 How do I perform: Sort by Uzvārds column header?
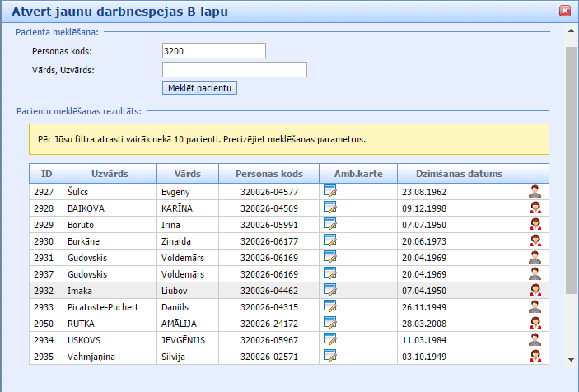(102, 174)
